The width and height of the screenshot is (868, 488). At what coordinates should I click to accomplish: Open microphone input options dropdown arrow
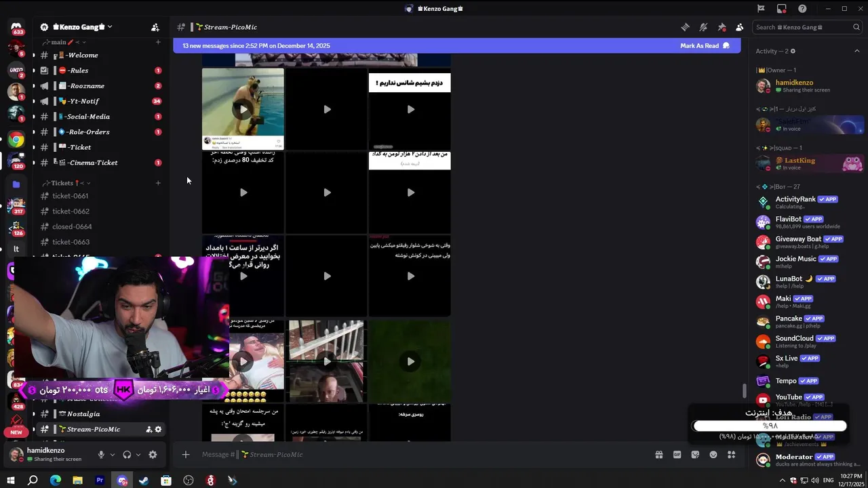pyautogui.click(x=113, y=455)
